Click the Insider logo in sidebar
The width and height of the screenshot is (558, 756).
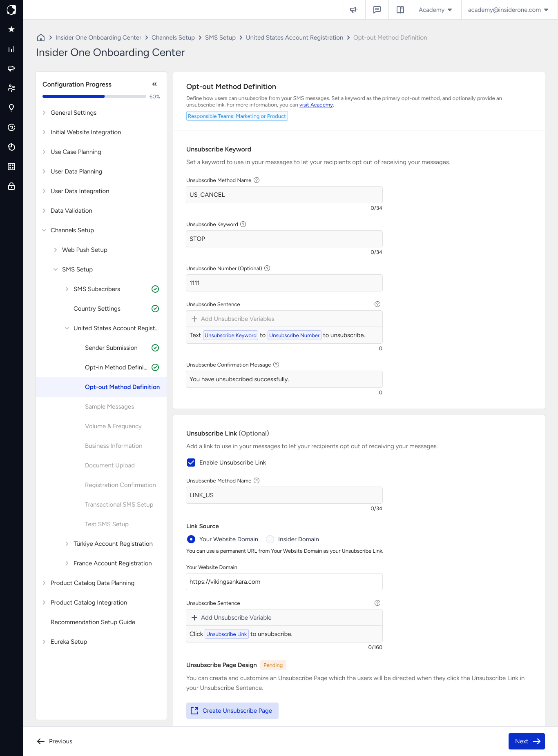11,10
